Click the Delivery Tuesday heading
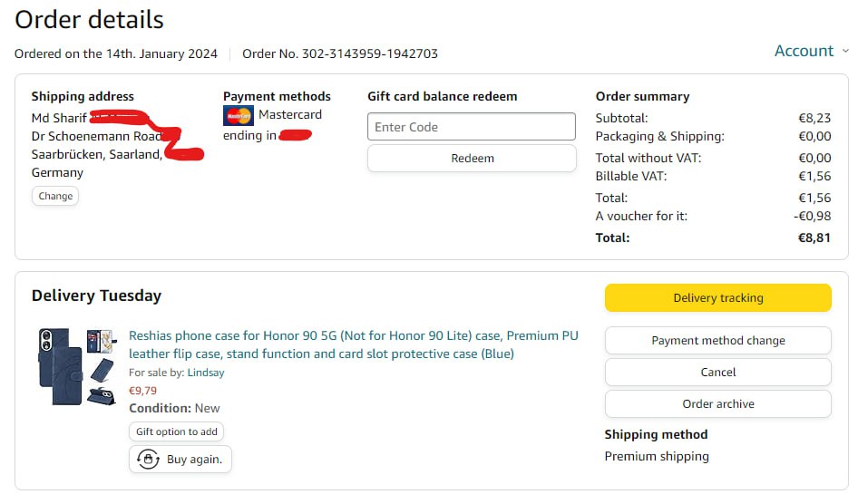 tap(96, 296)
